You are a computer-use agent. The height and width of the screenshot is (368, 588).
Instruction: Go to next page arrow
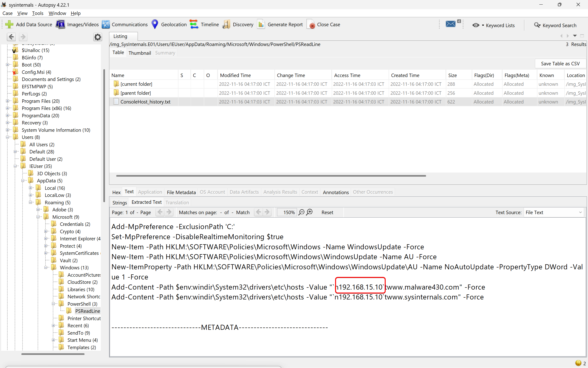[x=169, y=212]
